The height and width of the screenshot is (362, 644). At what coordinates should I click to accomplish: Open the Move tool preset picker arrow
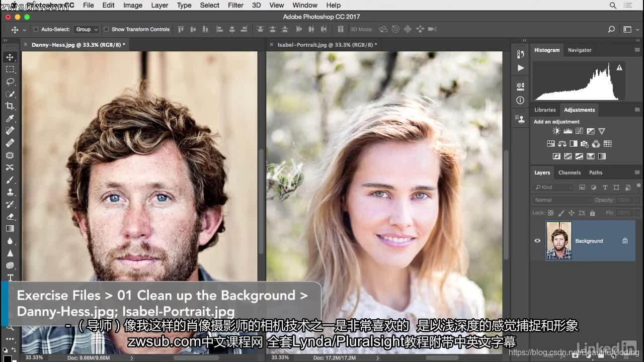(24, 30)
